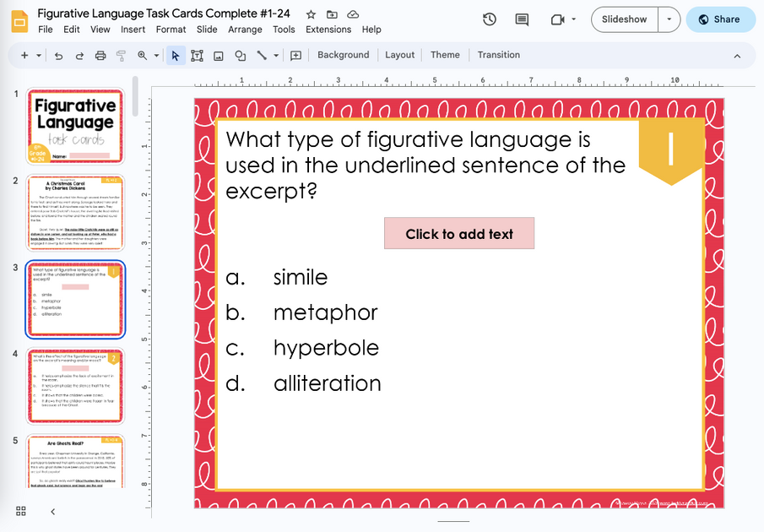The image size is (764, 532).
Task: Activate the Paint format tool
Action: (x=122, y=55)
